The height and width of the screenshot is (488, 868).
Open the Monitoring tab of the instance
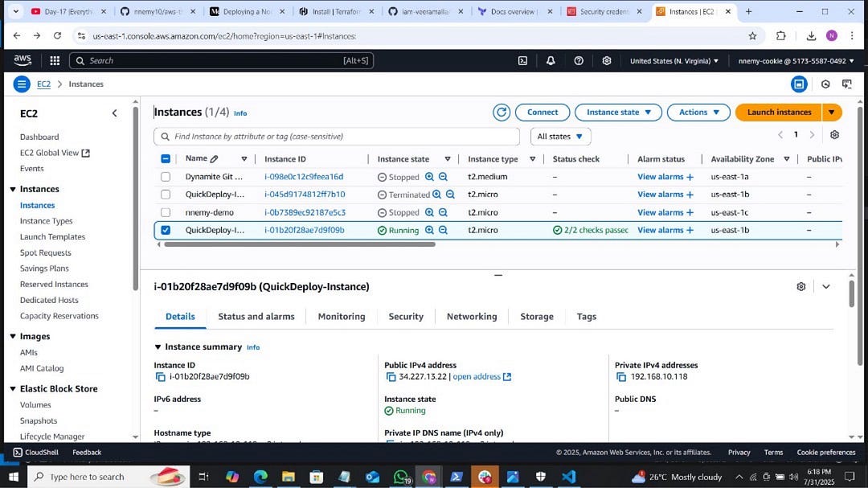tap(341, 316)
